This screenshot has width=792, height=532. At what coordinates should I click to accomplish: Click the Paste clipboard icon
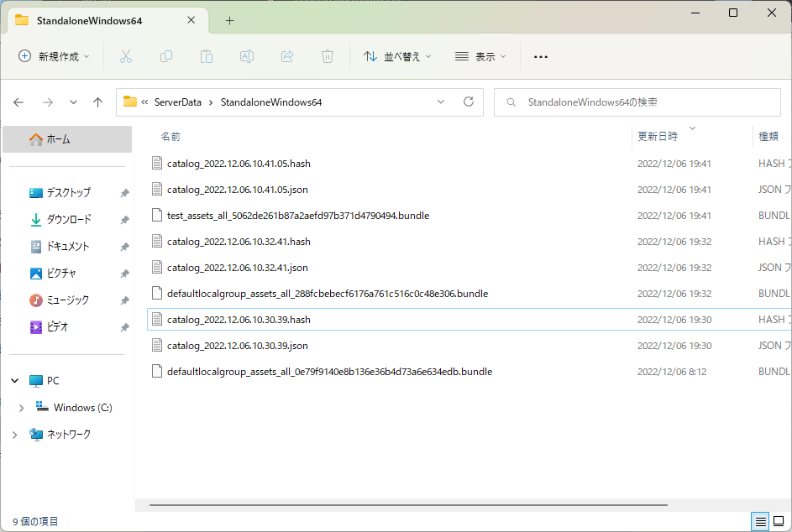point(207,56)
